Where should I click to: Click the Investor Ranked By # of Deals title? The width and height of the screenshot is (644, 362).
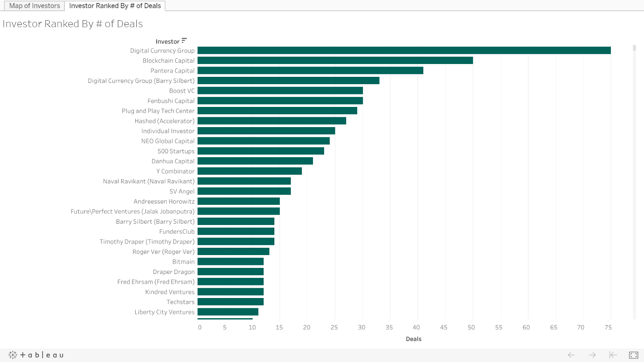[x=73, y=24]
